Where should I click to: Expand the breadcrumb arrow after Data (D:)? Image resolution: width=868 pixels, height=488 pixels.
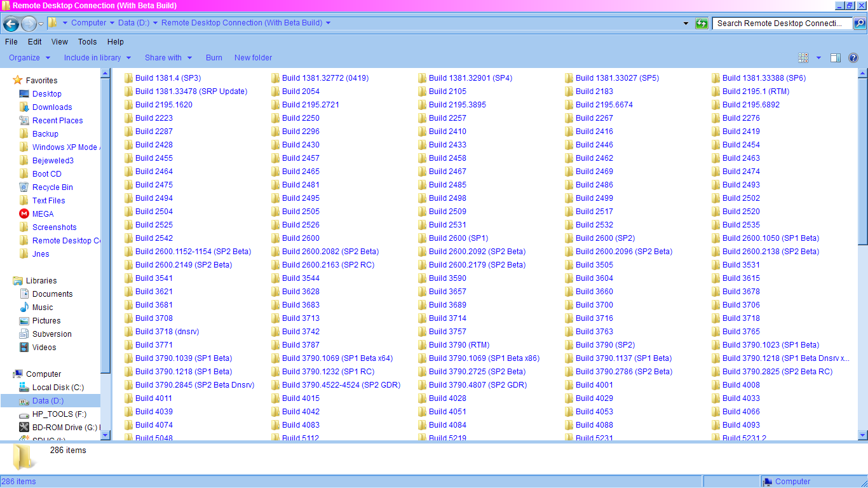click(155, 23)
